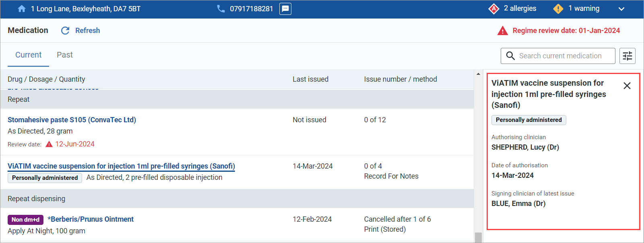
Task: Click Apply At Night, 100 gram dosage
Action: [46, 231]
